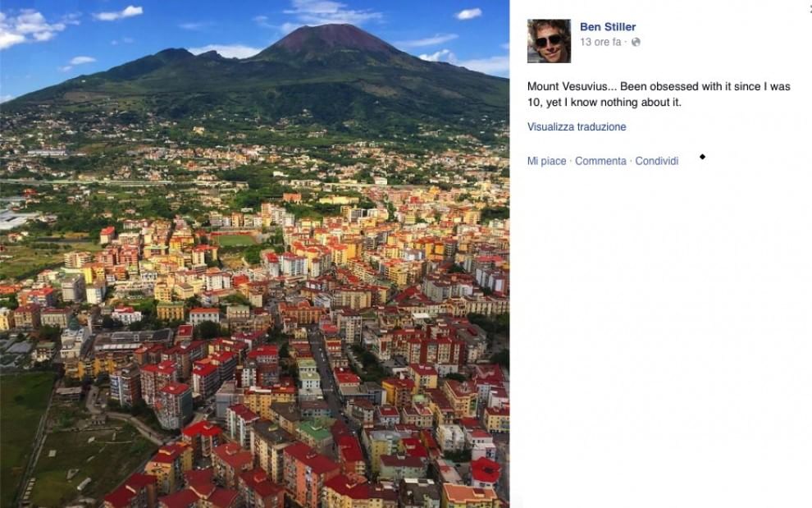
Task: Click "Commenta" to comment on post
Action: click(600, 162)
